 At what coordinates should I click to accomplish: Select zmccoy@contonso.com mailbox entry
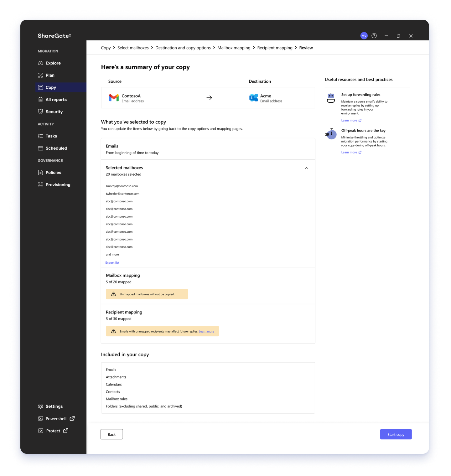tap(122, 186)
